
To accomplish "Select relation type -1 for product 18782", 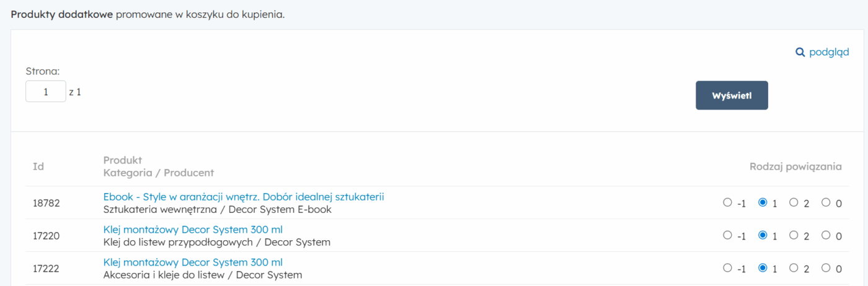I will (727, 202).
